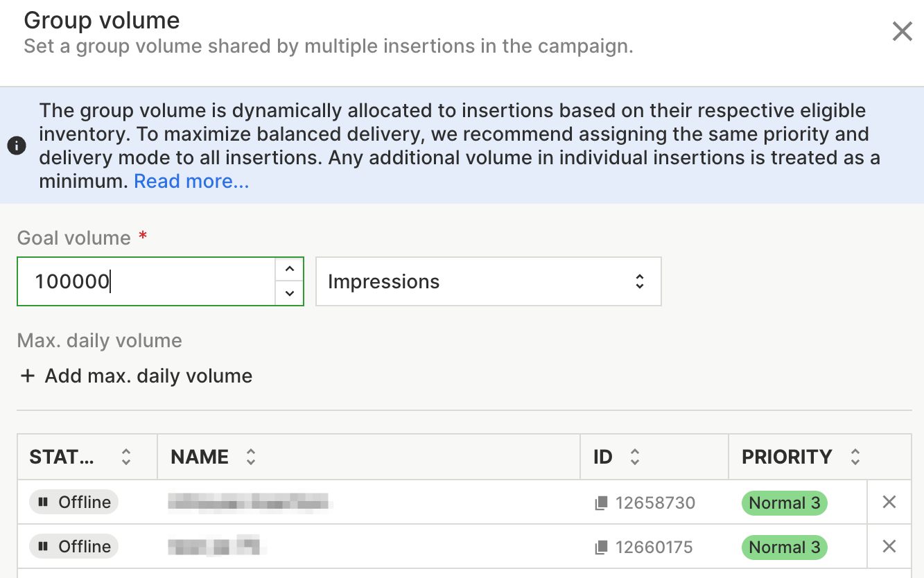Click the Goal volume input field
The width and height of the screenshot is (924, 578).
(146, 281)
